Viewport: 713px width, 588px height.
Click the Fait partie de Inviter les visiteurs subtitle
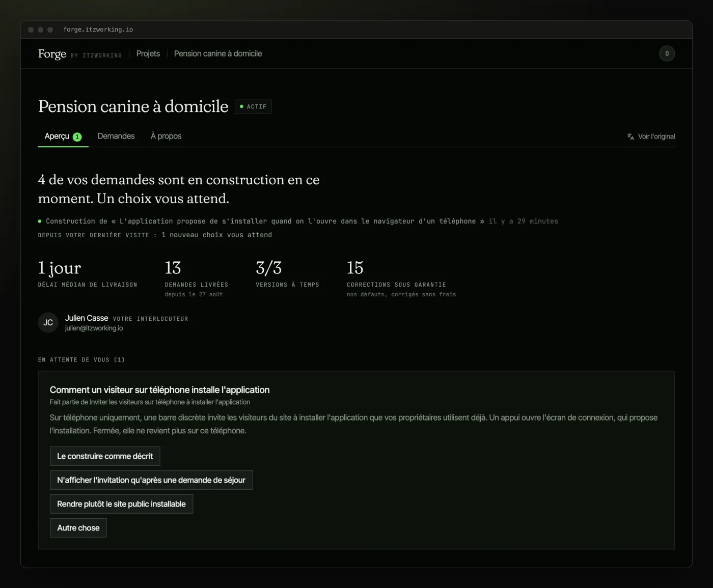click(x=150, y=402)
